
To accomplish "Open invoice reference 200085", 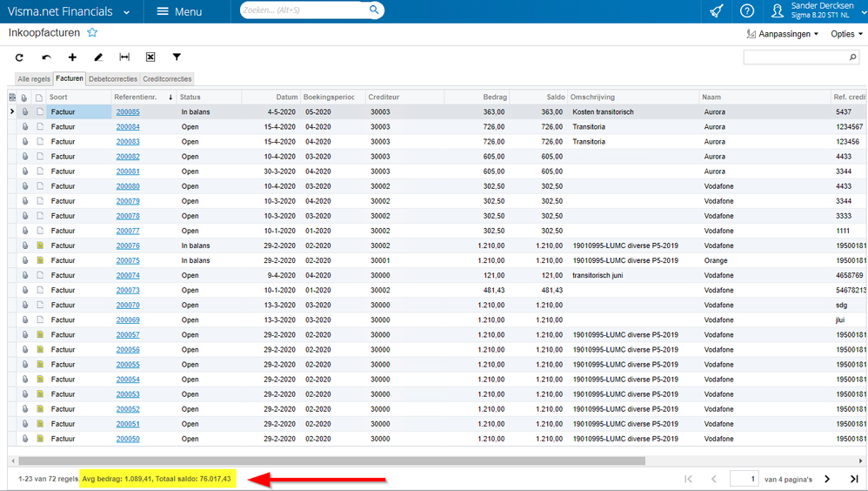I will point(128,112).
